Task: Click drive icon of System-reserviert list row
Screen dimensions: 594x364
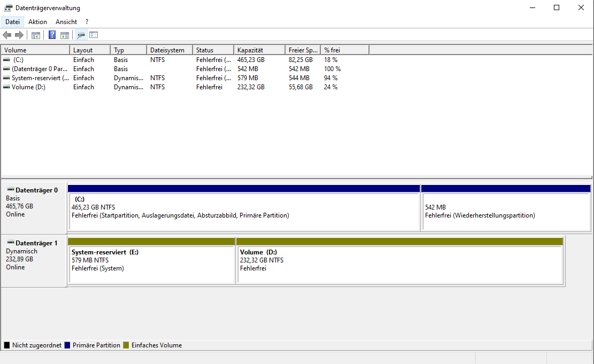Action: click(6, 78)
